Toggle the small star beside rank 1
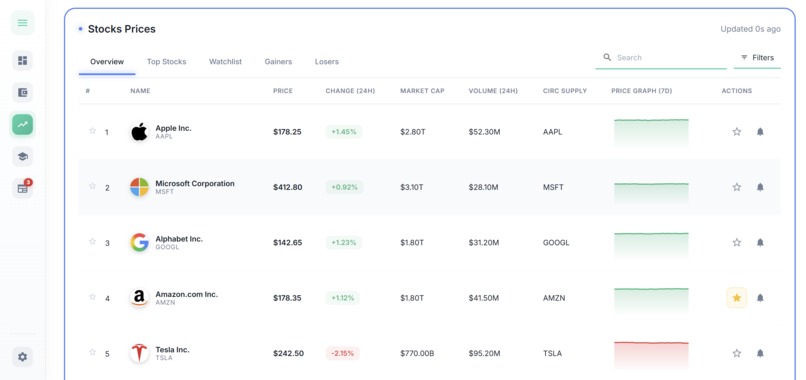Viewport: 806px width, 380px height. tap(93, 131)
